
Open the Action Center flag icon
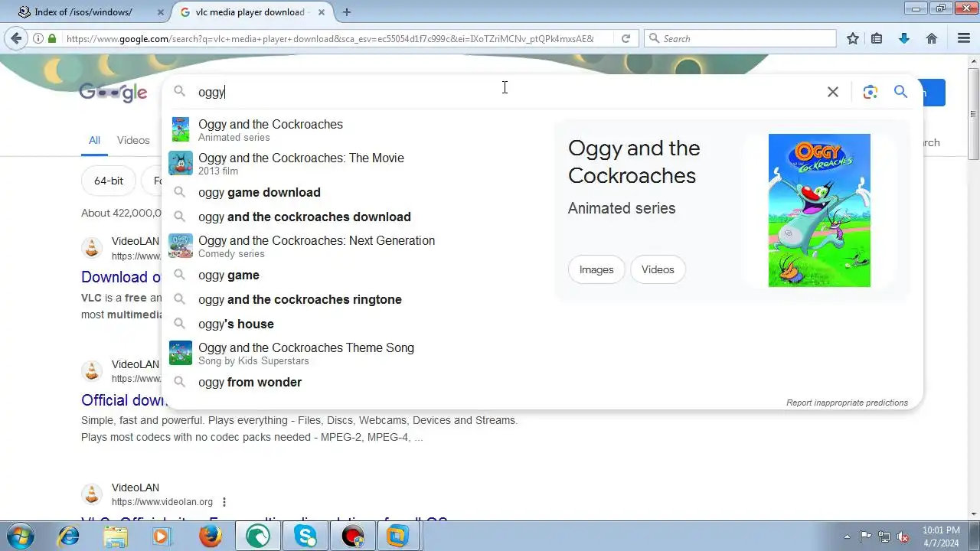[865, 536]
